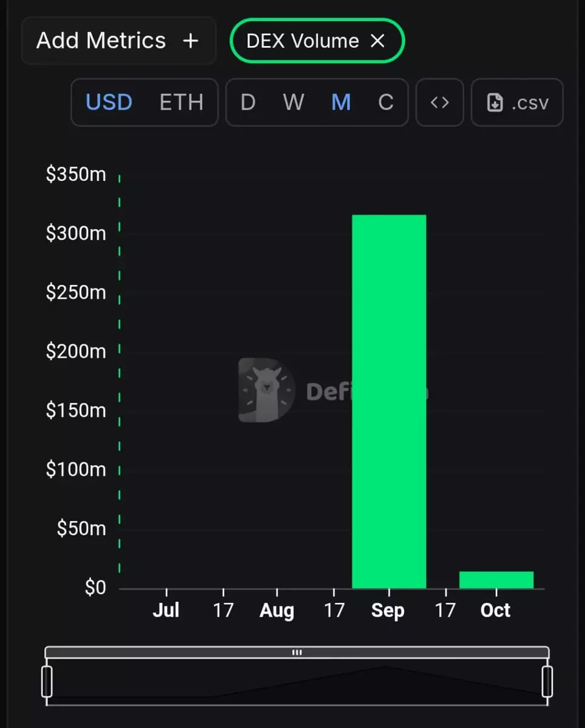Screen dimensions: 585x728
Task: Click the range slider center grip icon
Action: [x=297, y=653]
